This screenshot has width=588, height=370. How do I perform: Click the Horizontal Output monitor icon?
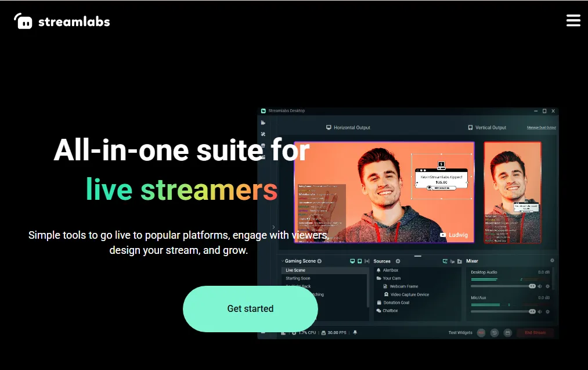tap(329, 128)
